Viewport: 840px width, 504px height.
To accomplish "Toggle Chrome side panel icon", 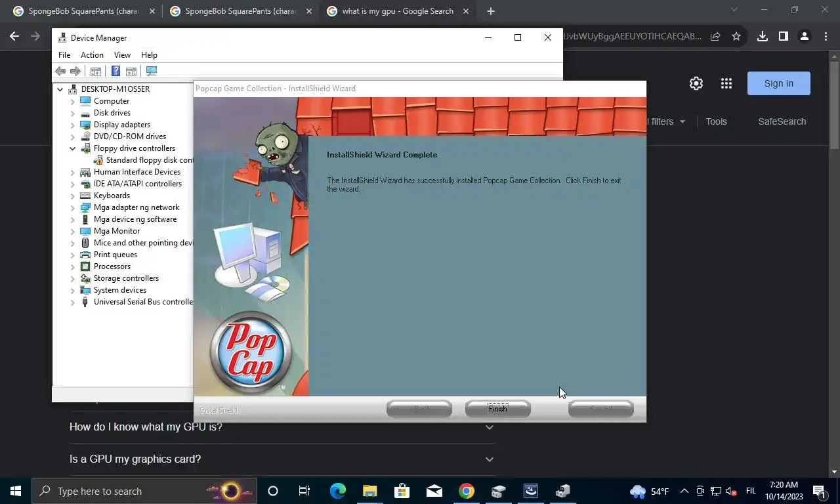I will coord(783,37).
